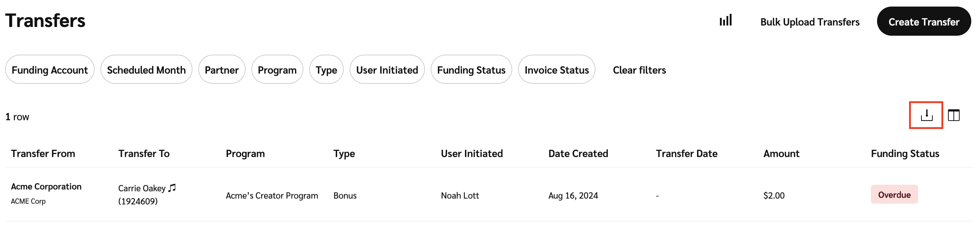
Task: Sort by the Amount column header
Action: (x=781, y=154)
